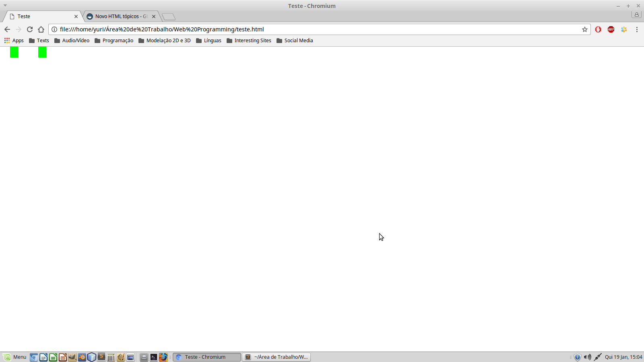
Task: Switch to the Novo HTML tópicos tab
Action: point(121,16)
